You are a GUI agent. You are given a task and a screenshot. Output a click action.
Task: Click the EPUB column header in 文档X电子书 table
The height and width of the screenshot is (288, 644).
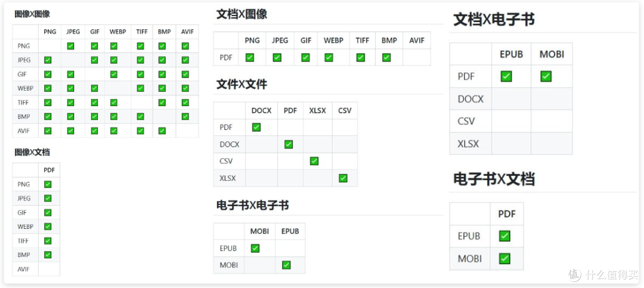coord(512,54)
